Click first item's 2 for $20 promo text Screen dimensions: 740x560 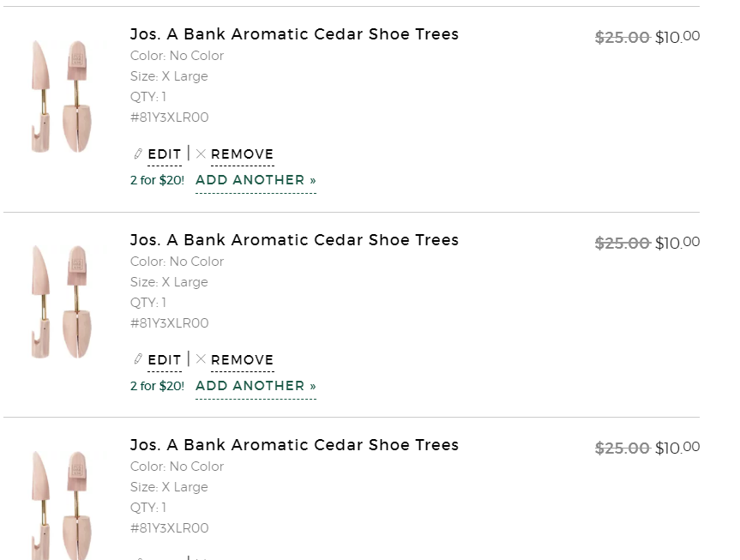157,180
